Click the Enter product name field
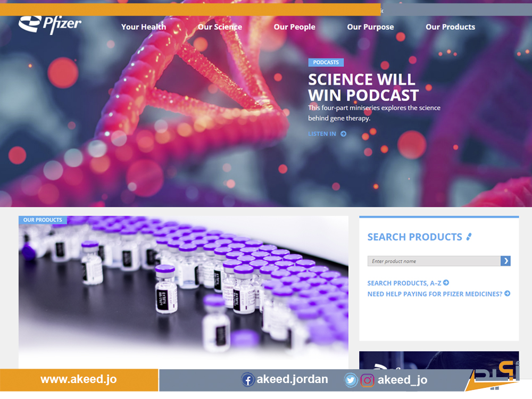532x399 pixels. pyautogui.click(x=434, y=261)
